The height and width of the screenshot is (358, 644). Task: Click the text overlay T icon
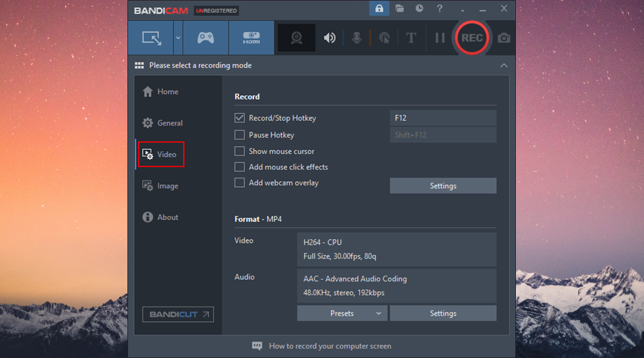point(411,38)
